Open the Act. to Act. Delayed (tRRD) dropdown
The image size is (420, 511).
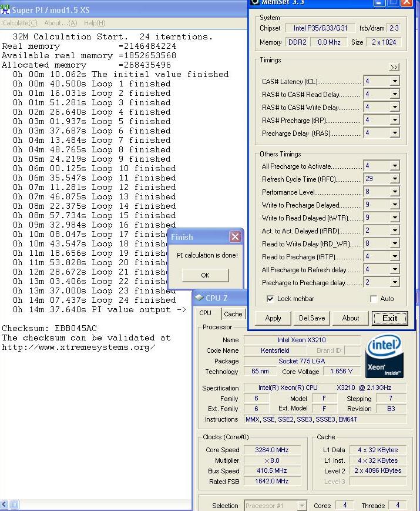(395, 231)
